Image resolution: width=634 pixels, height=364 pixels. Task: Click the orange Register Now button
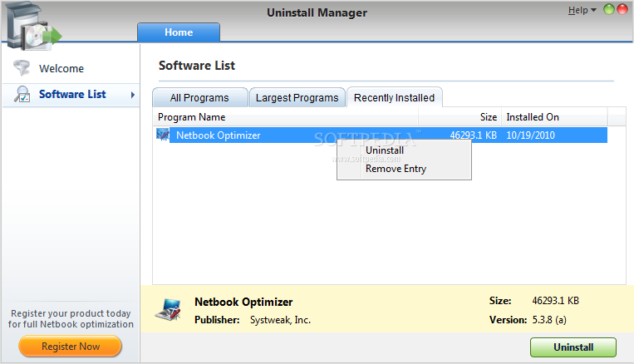(x=71, y=347)
